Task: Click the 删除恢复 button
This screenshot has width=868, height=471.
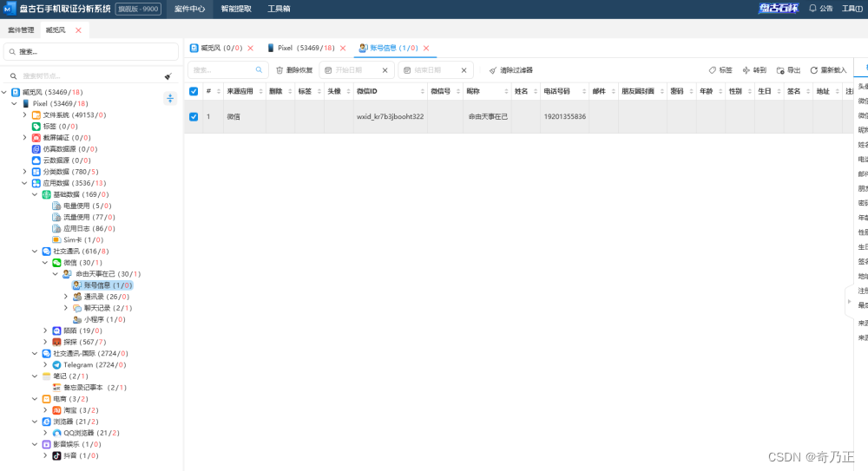Action: click(294, 70)
